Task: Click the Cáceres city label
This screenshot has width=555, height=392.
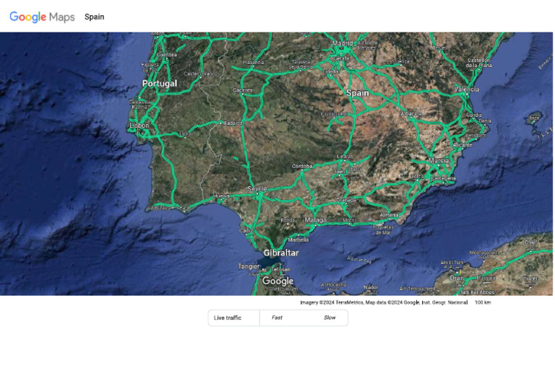Action: (243, 90)
